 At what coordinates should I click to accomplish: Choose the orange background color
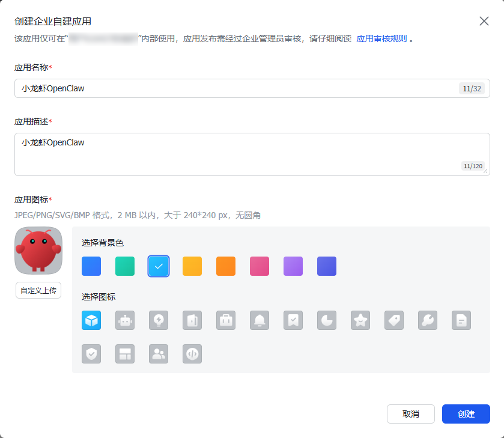click(x=226, y=266)
